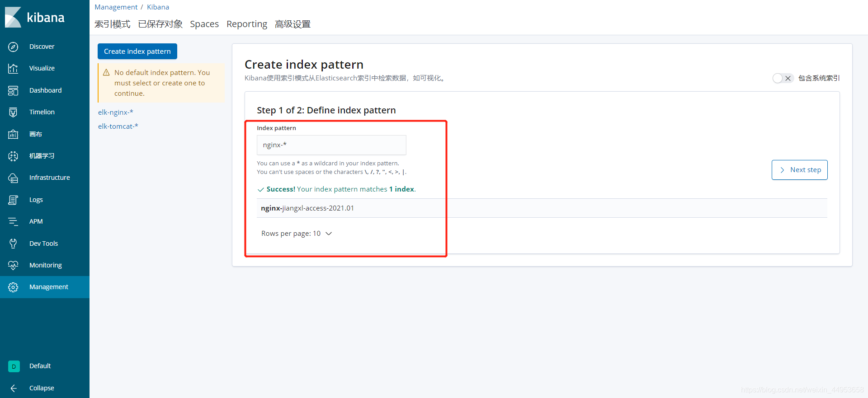Switch to the Spaces tab

point(204,24)
